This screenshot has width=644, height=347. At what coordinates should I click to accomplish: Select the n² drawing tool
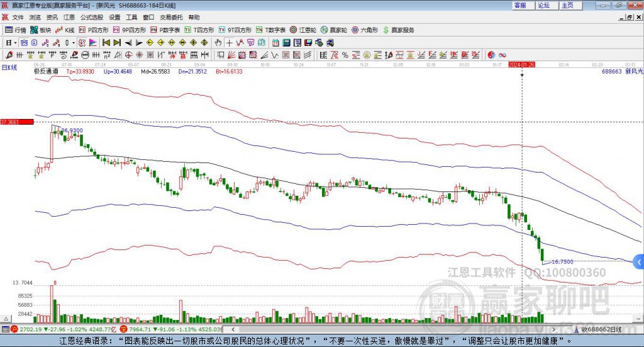pos(107,55)
